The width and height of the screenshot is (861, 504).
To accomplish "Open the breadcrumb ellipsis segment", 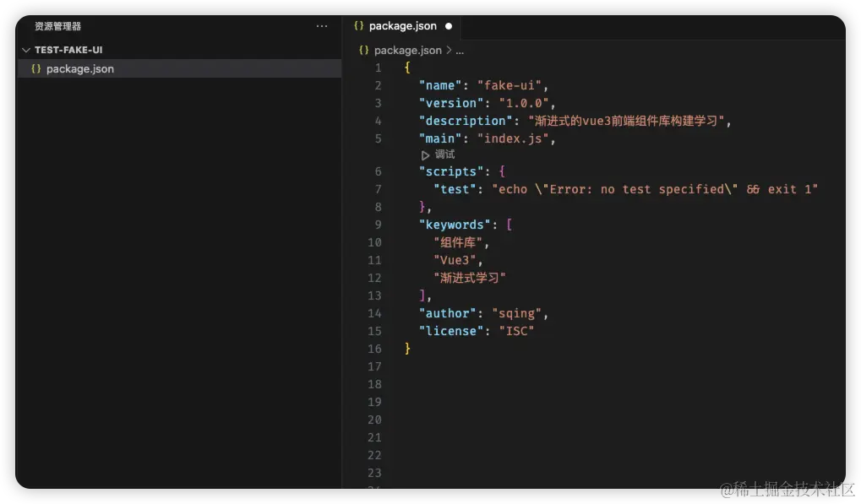I will click(460, 51).
